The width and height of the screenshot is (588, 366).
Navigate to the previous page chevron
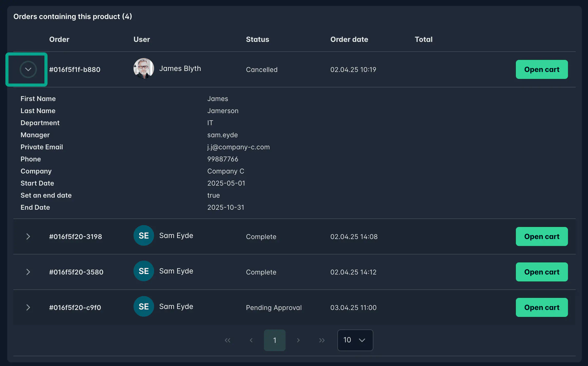251,340
